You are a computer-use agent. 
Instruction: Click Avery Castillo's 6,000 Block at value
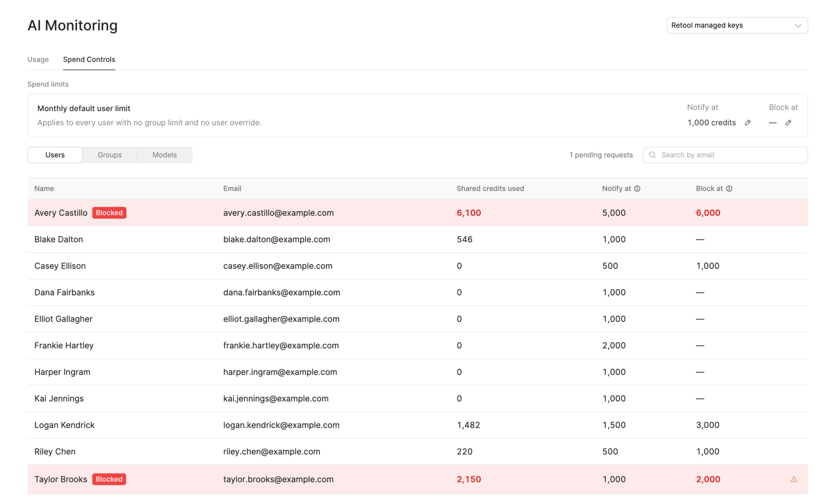point(708,213)
